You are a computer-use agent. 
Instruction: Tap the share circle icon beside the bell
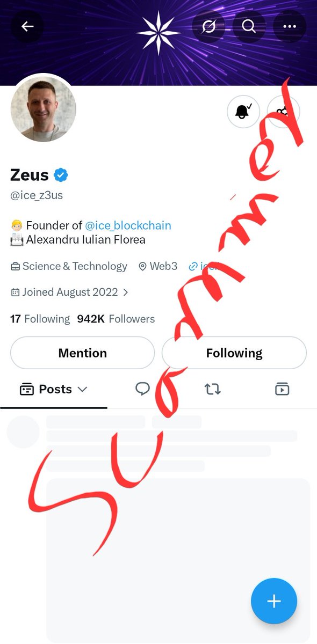click(283, 112)
